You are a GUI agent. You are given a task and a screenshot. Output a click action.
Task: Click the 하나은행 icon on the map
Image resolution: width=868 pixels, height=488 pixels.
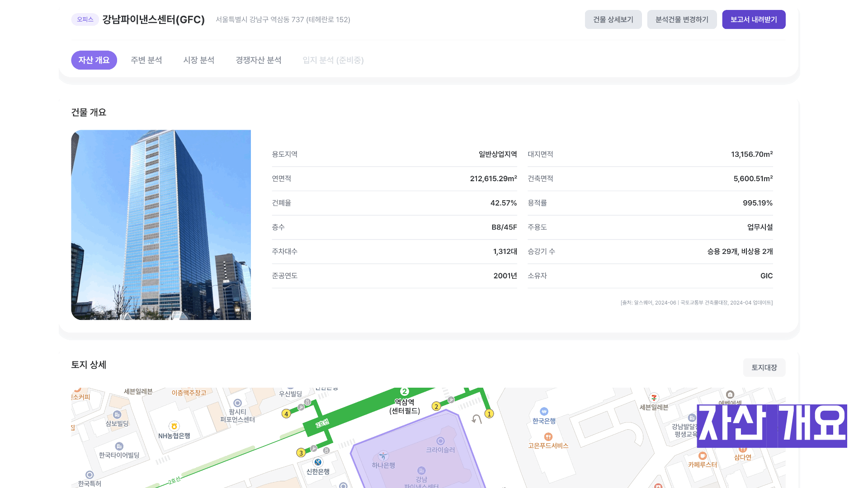pos(383,455)
